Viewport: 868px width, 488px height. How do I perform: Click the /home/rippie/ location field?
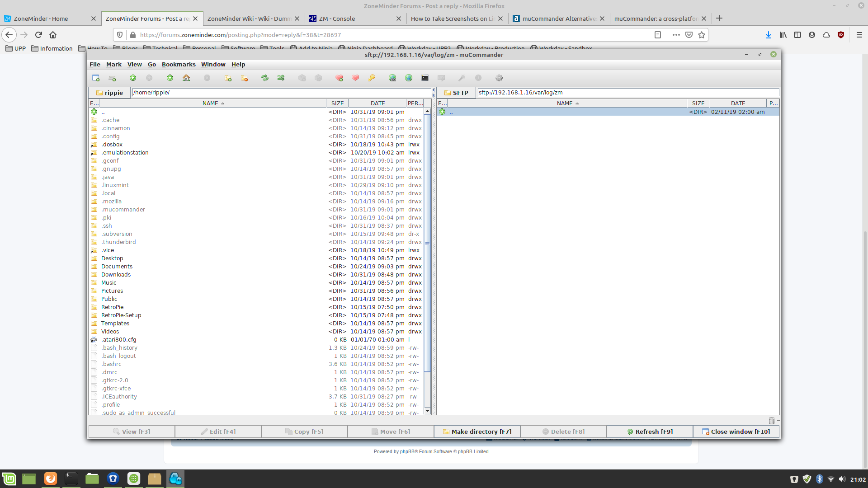pyautogui.click(x=282, y=92)
